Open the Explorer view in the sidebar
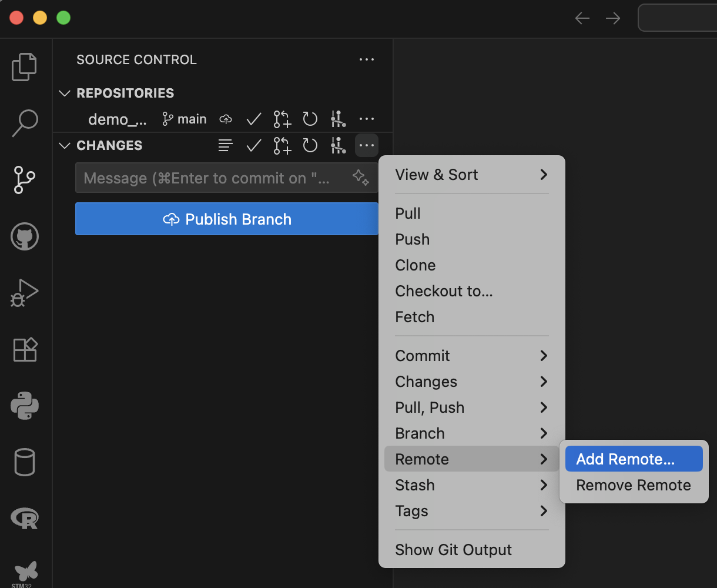Viewport: 717px width, 588px height. [24, 66]
